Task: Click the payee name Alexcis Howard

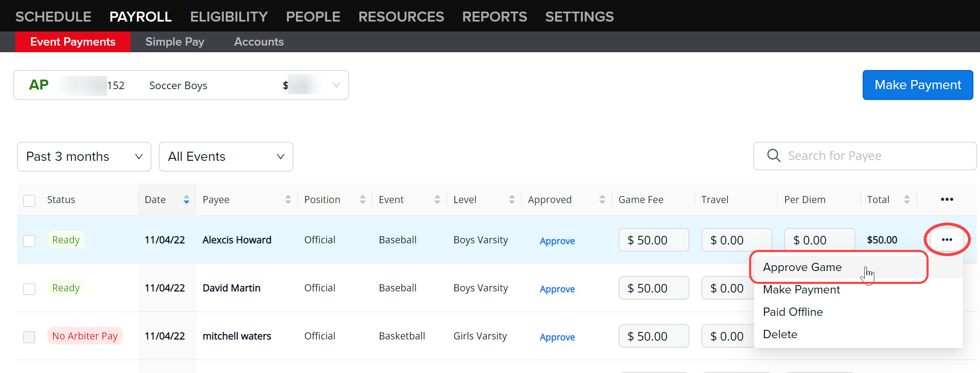Action: [x=237, y=240]
